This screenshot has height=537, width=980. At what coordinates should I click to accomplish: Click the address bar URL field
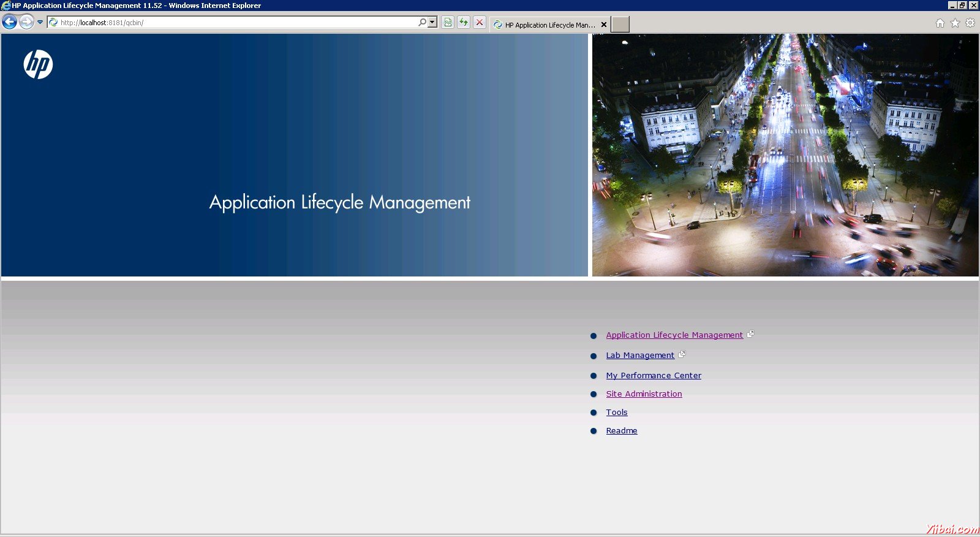[x=233, y=23]
